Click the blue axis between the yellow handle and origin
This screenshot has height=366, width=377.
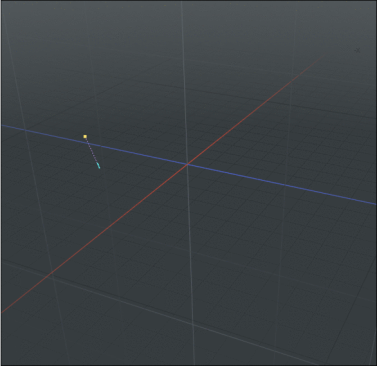pos(138,154)
